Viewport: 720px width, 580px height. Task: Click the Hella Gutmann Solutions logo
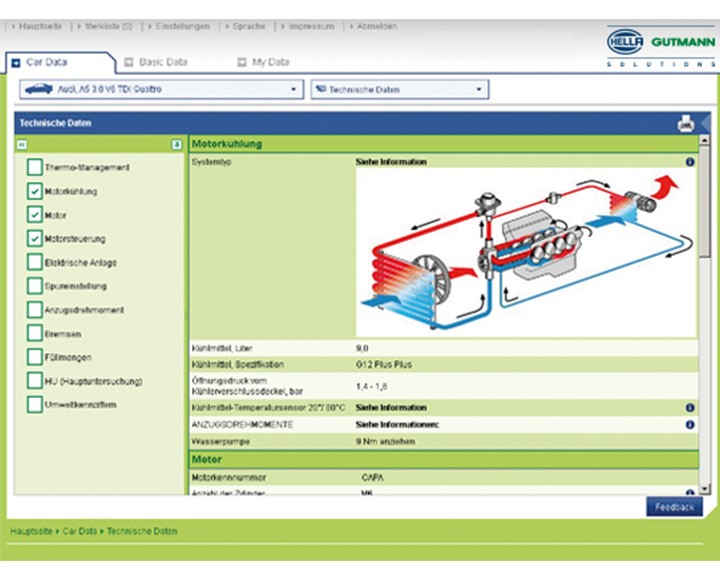[660, 46]
